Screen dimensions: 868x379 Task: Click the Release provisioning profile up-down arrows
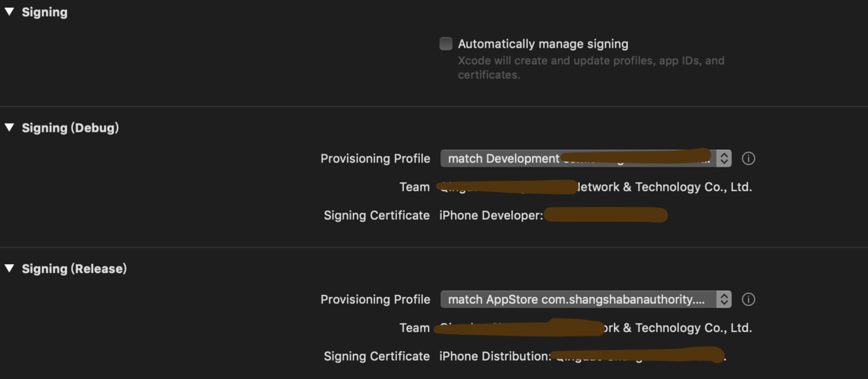click(x=724, y=299)
